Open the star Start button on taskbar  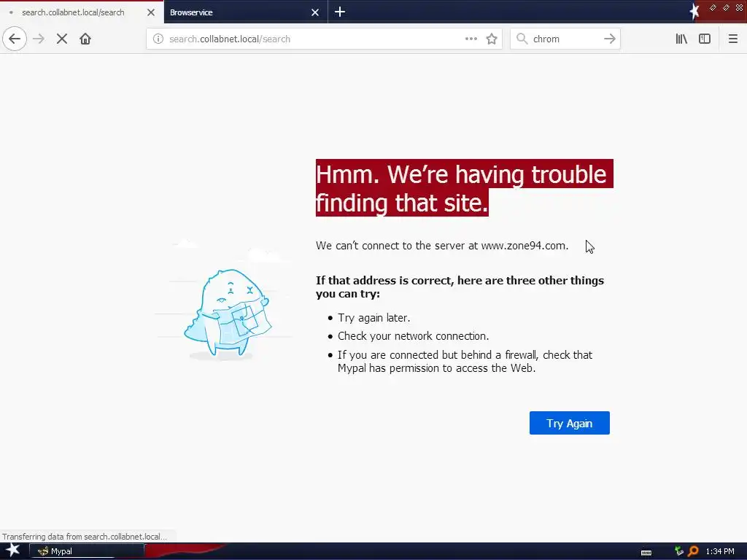pos(12,551)
